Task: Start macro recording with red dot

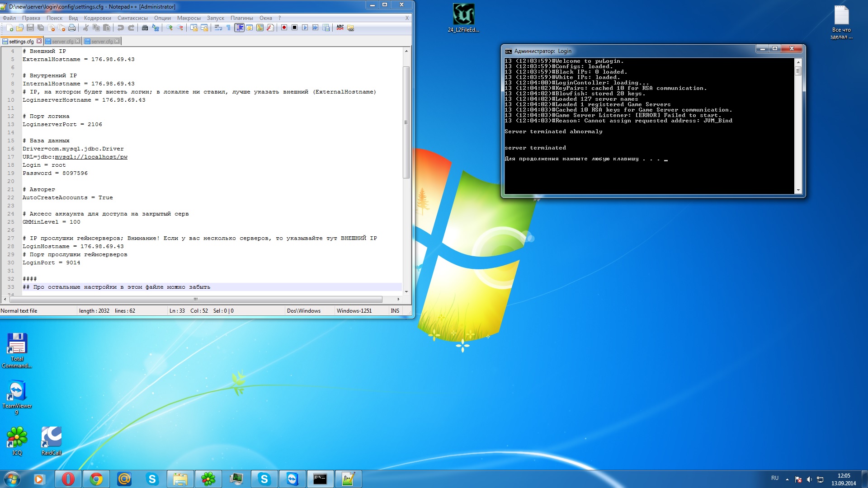Action: click(284, 28)
